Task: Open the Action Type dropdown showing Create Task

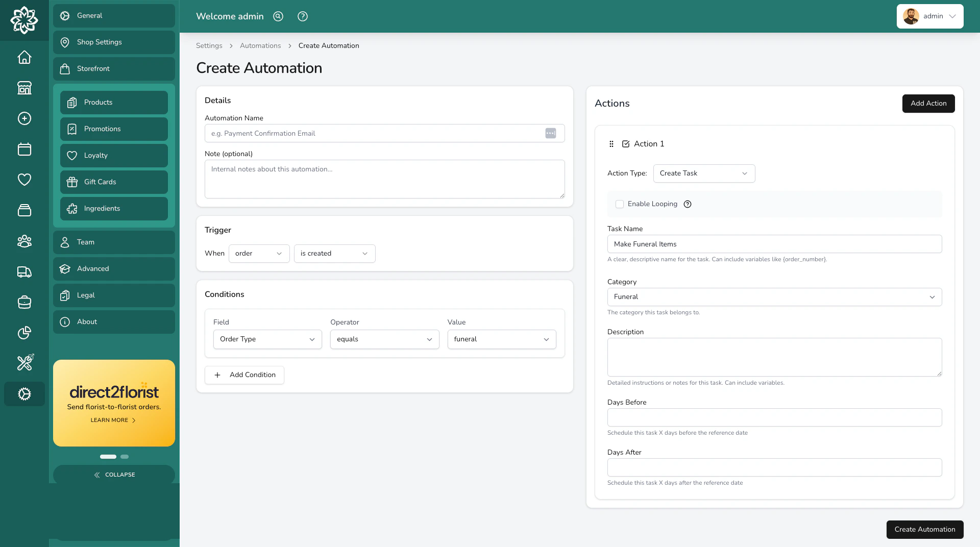Action: [x=704, y=173]
